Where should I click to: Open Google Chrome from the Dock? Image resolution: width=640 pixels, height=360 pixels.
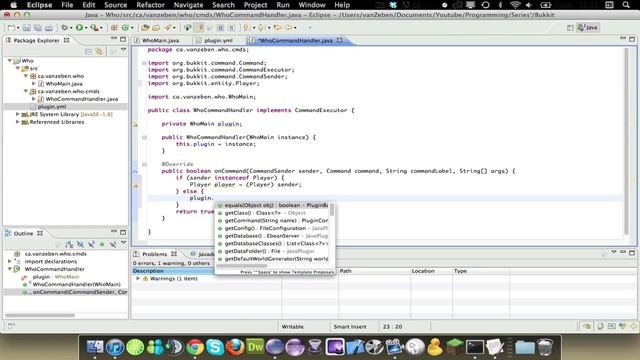[x=195, y=347]
